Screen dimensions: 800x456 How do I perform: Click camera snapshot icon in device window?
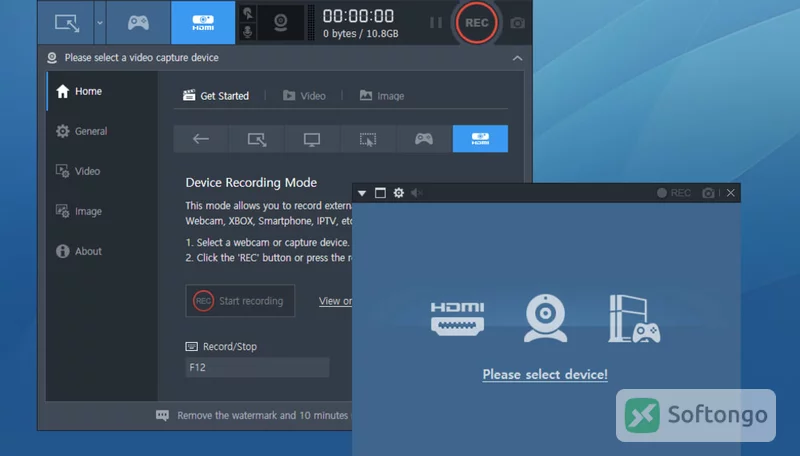(x=708, y=193)
